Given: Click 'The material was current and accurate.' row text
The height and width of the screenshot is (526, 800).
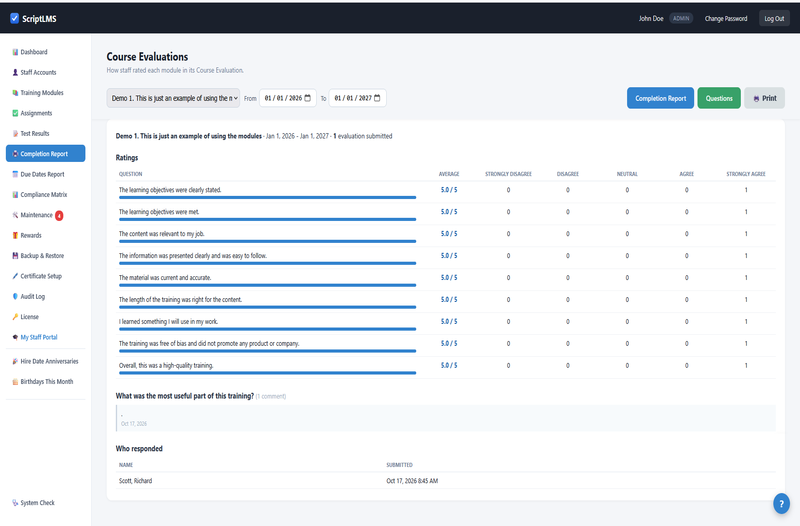Looking at the screenshot, I should coord(165,278).
